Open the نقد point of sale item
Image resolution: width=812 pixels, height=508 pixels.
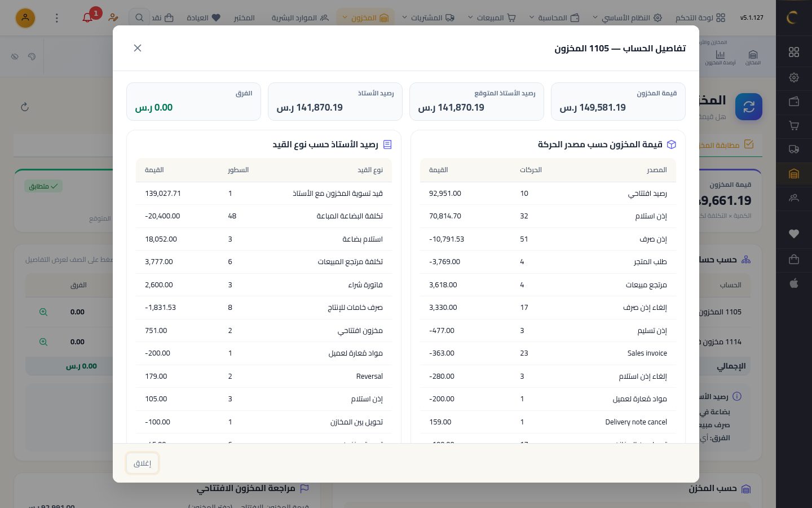click(x=162, y=18)
